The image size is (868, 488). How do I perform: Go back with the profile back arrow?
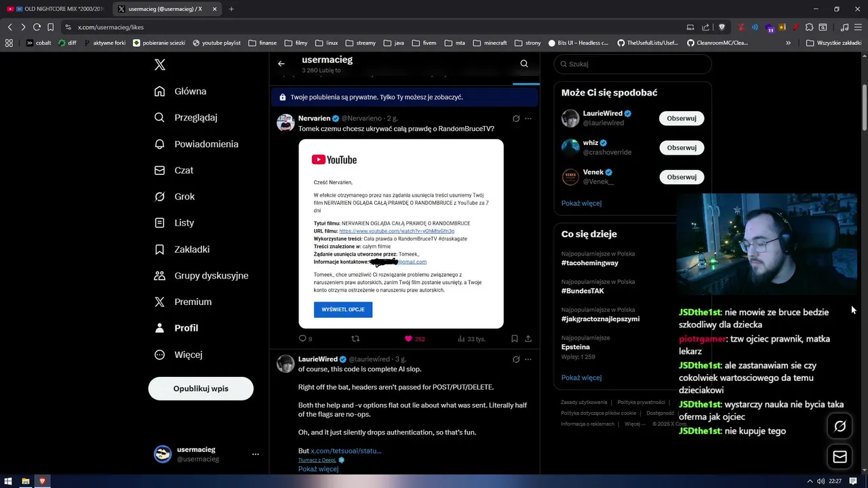pos(281,64)
